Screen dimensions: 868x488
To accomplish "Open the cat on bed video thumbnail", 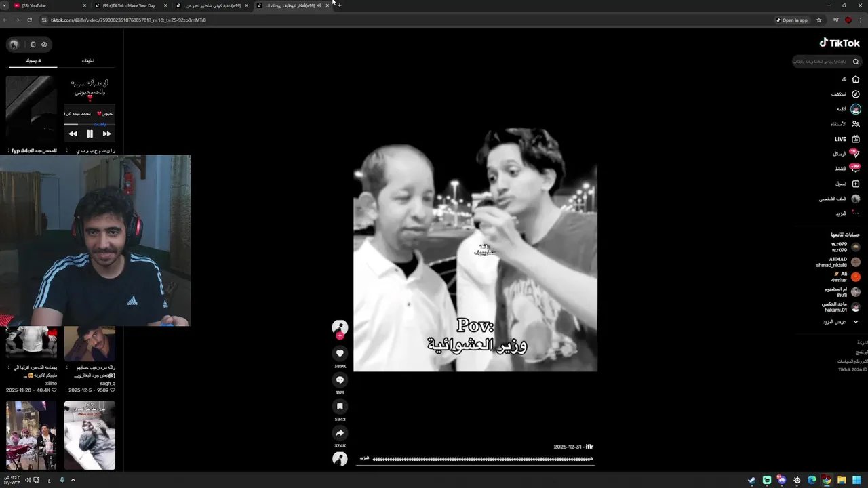I will pyautogui.click(x=90, y=435).
